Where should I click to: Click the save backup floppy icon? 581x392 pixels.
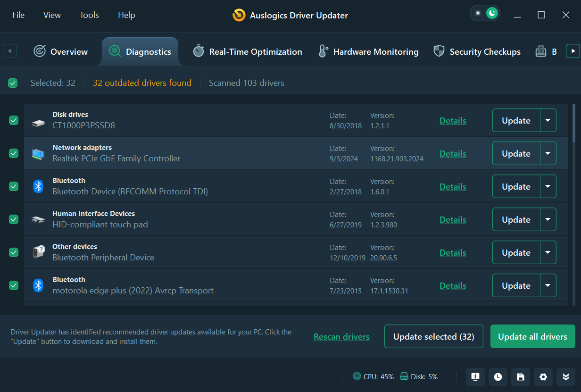click(521, 376)
